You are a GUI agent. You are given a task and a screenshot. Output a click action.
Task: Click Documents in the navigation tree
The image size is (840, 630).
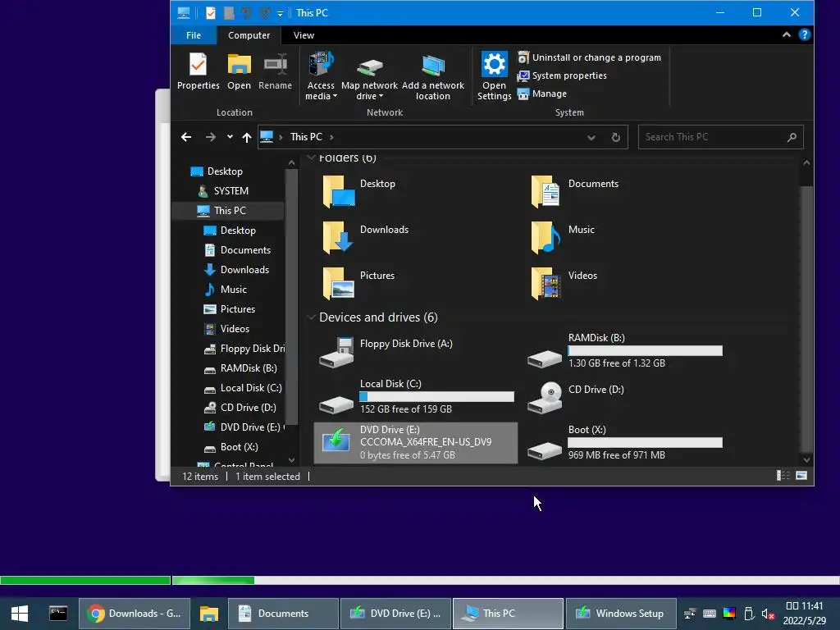tap(245, 250)
